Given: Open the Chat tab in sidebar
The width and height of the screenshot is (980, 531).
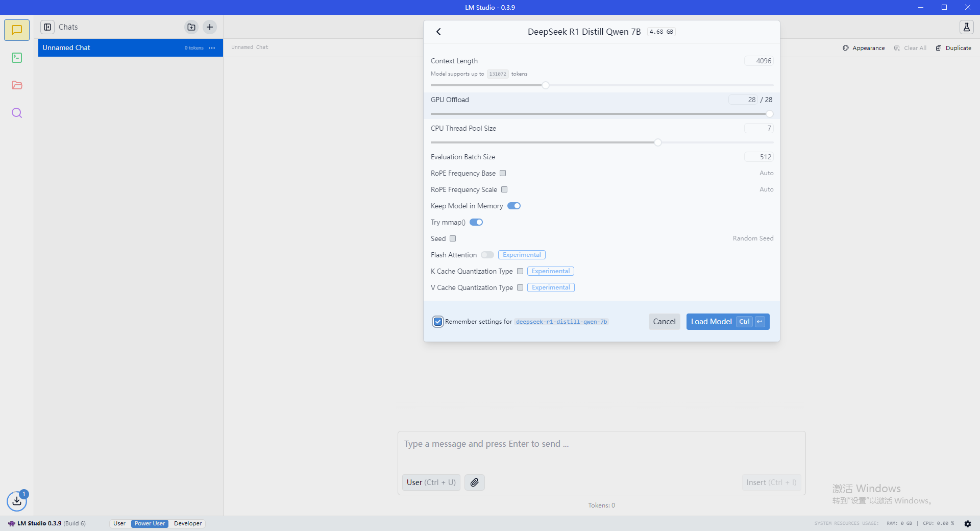Looking at the screenshot, I should [17, 30].
